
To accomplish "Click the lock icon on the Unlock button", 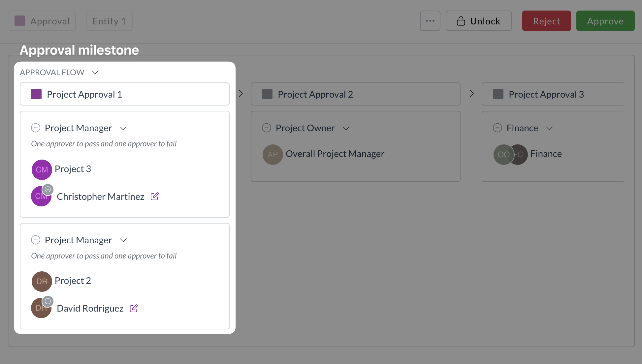I will point(461,21).
